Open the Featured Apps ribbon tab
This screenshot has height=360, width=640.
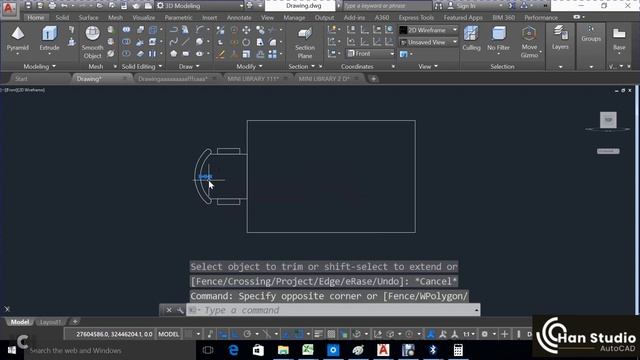pyautogui.click(x=463, y=18)
